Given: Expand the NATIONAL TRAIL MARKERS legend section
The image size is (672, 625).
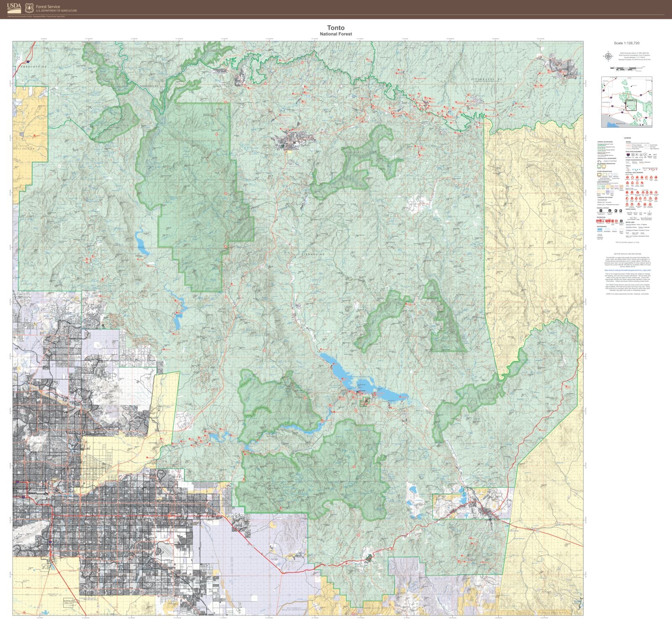Looking at the screenshot, I should (x=634, y=172).
